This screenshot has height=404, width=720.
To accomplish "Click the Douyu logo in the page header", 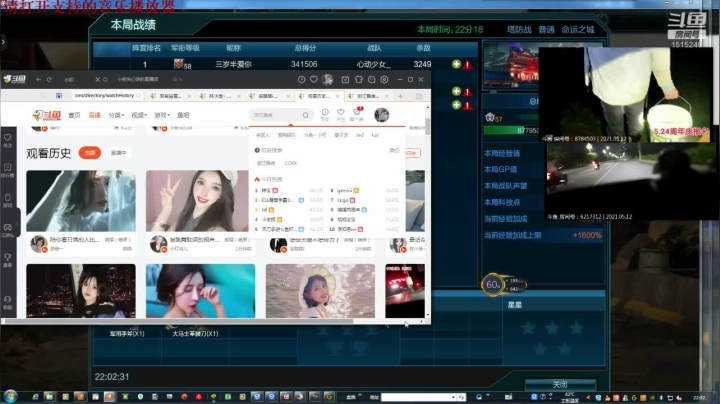I will coord(47,115).
